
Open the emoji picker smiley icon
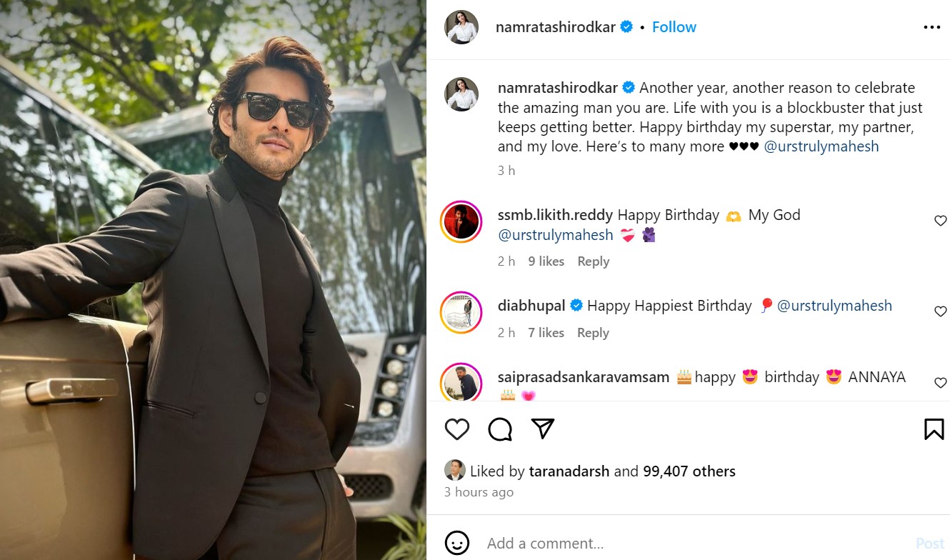click(457, 542)
